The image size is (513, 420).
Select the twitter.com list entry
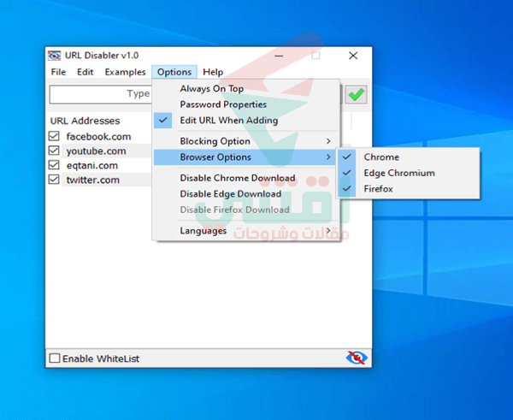pyautogui.click(x=93, y=180)
